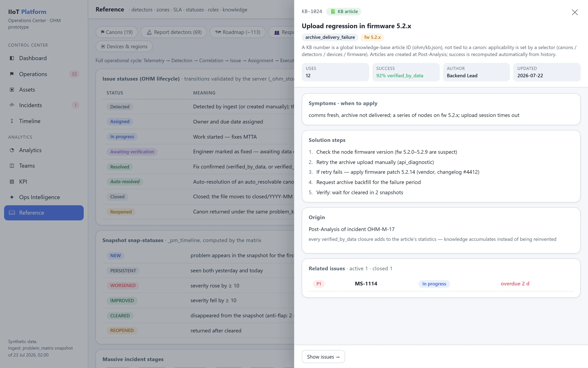This screenshot has width=588, height=368.
Task: Click the Backend Lead author card
Action: (476, 72)
